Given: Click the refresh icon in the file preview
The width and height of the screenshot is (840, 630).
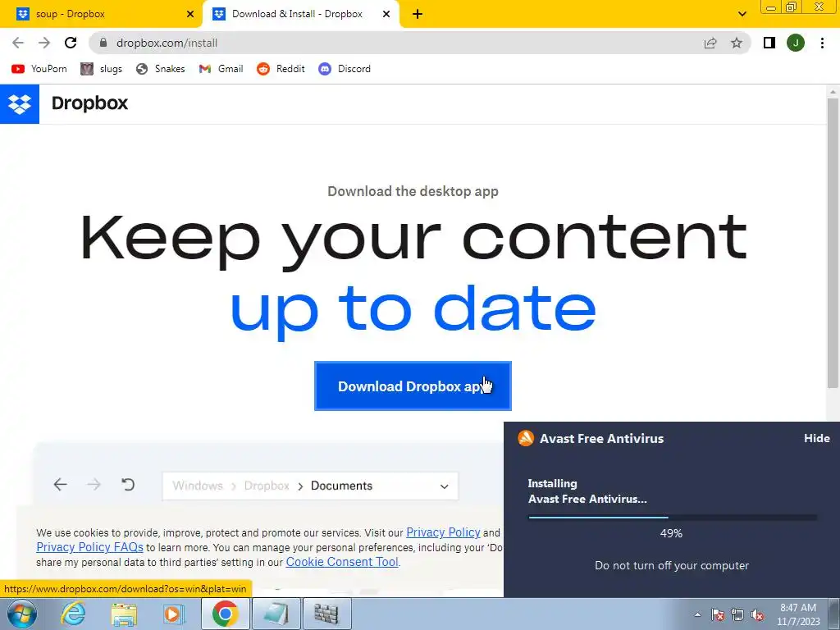Looking at the screenshot, I should coord(128,485).
